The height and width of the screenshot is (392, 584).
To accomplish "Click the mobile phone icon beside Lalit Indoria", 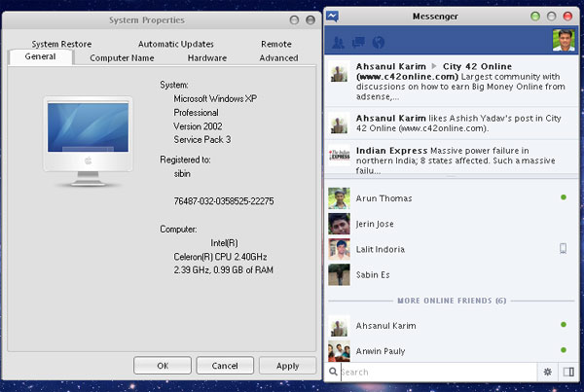I will click(x=564, y=248).
